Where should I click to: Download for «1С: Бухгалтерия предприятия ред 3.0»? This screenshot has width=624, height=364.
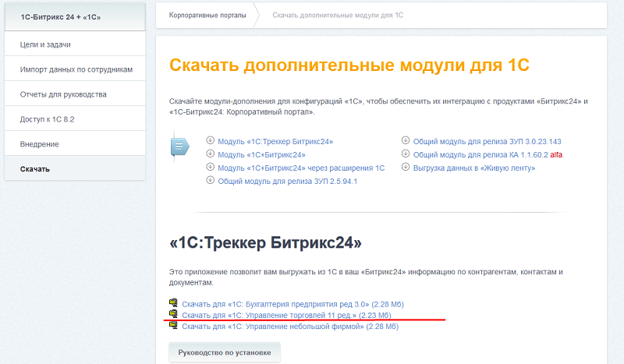coord(293,304)
